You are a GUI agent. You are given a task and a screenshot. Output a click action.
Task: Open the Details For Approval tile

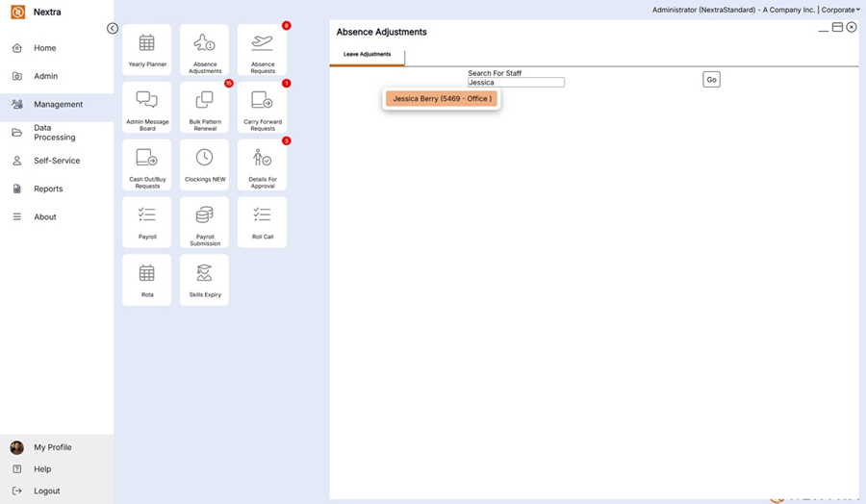click(263, 164)
